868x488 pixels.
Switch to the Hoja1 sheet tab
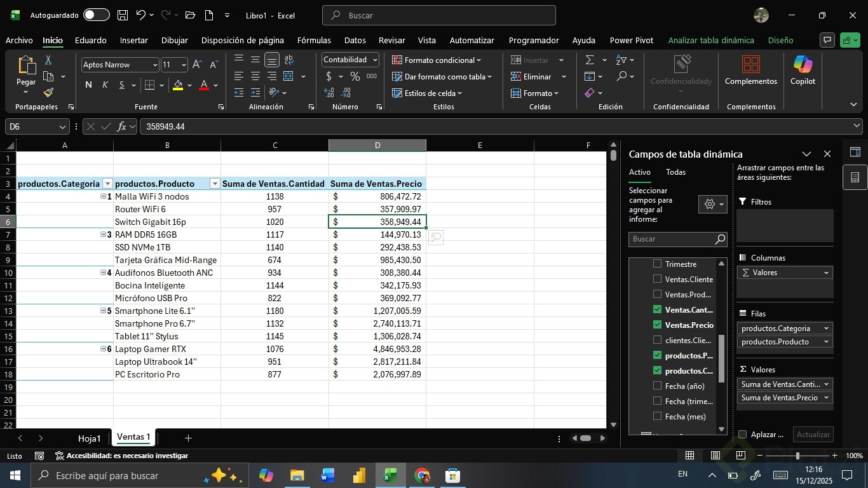click(89, 438)
